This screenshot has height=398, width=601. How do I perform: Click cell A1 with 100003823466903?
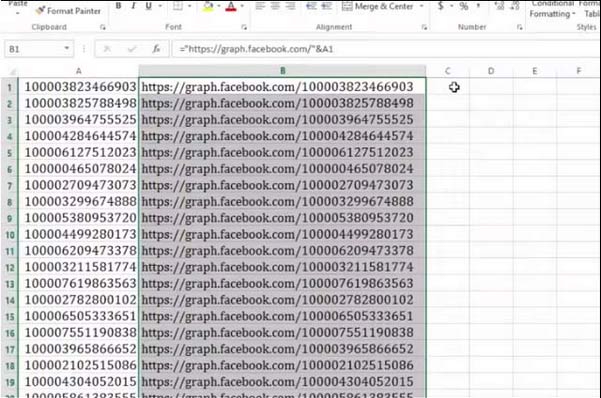pos(79,87)
